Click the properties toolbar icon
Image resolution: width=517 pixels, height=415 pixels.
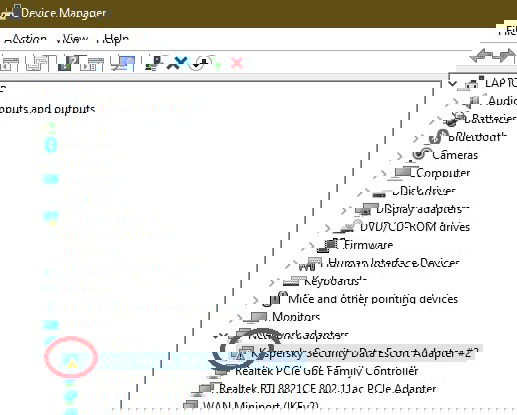tap(37, 63)
